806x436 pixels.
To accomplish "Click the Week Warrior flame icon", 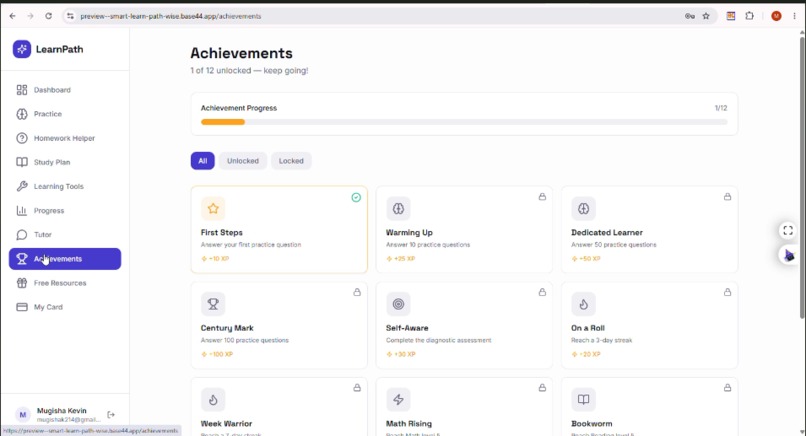I will click(x=213, y=399).
